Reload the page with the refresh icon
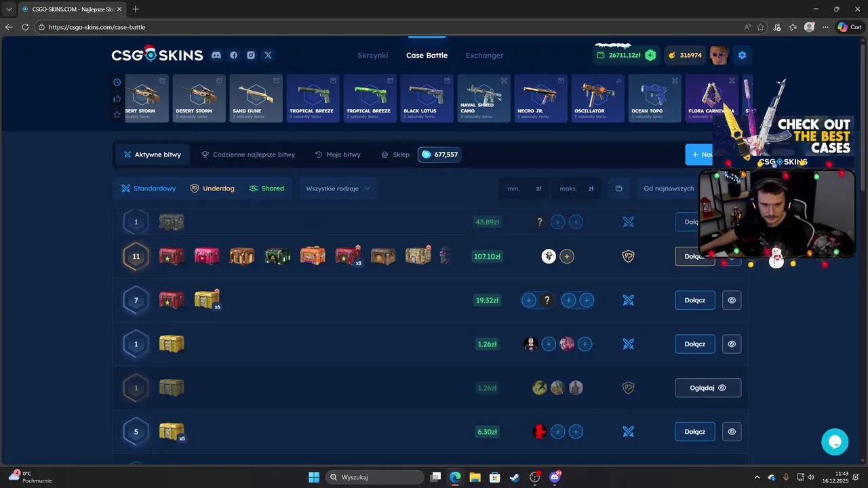Viewport: 868px width, 488px height. pos(25,27)
